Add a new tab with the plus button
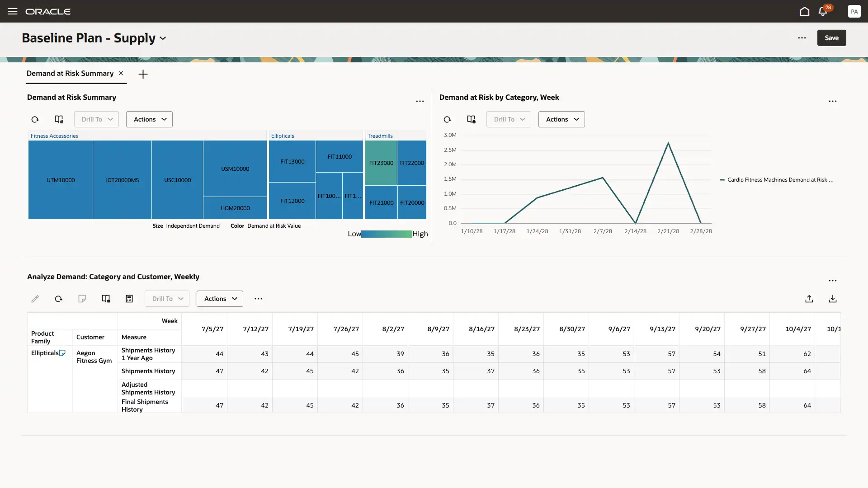Image resolution: width=868 pixels, height=488 pixels. 143,74
